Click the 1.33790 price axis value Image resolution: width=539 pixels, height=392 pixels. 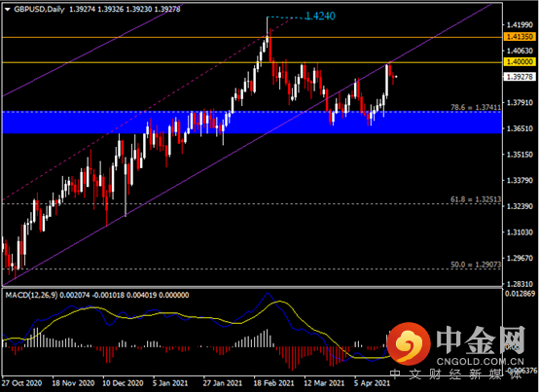click(520, 180)
